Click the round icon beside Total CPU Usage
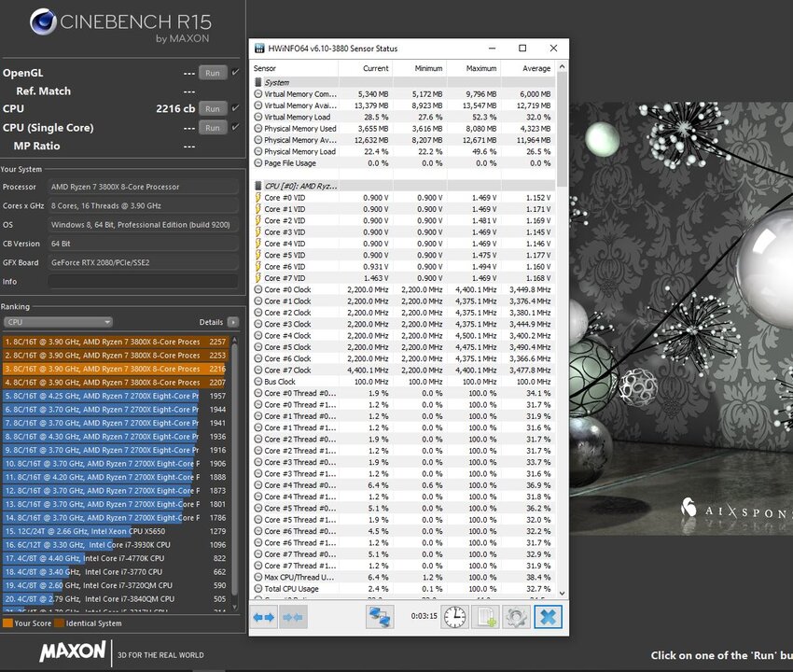Viewport: 793px width, 672px height. (257, 589)
